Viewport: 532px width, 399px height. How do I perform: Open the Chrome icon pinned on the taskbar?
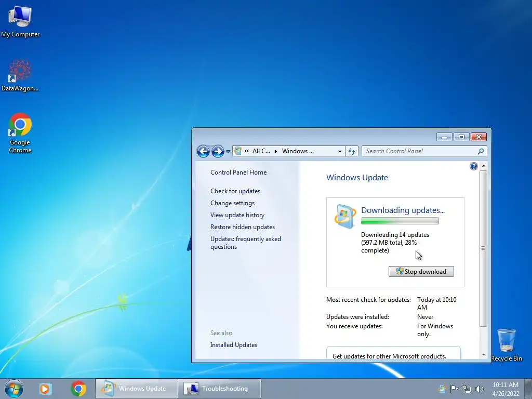(x=78, y=389)
